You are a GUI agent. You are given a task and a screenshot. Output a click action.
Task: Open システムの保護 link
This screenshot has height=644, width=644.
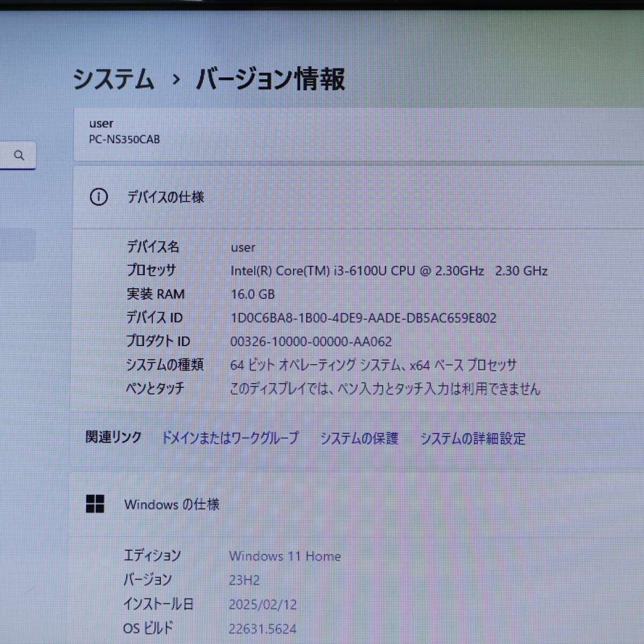359,438
